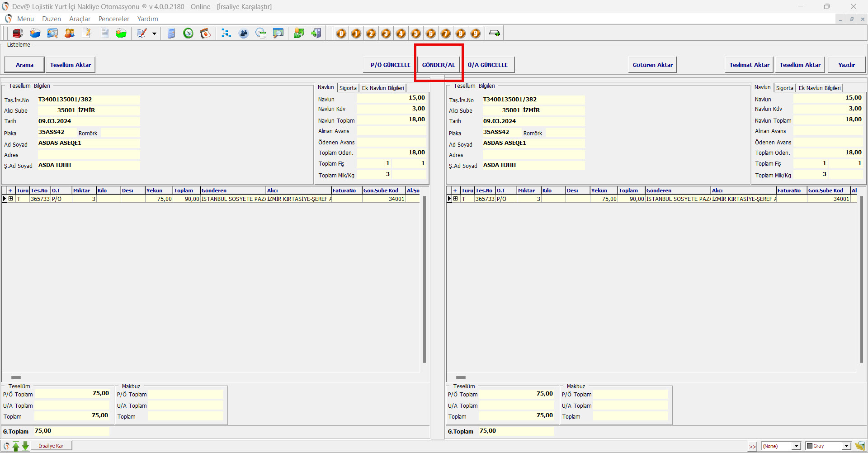This screenshot has height=453, width=868.
Task: Open the calculator toolbar icon
Action: 171,33
